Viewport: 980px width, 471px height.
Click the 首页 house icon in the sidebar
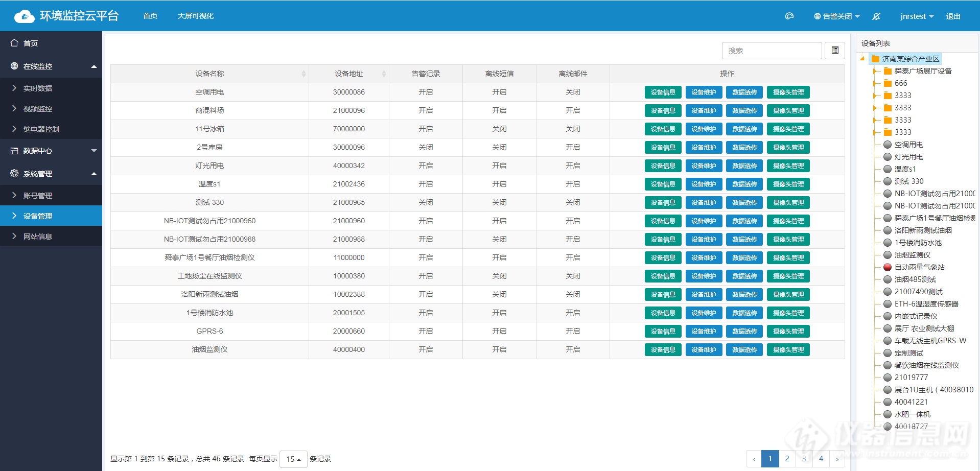14,43
